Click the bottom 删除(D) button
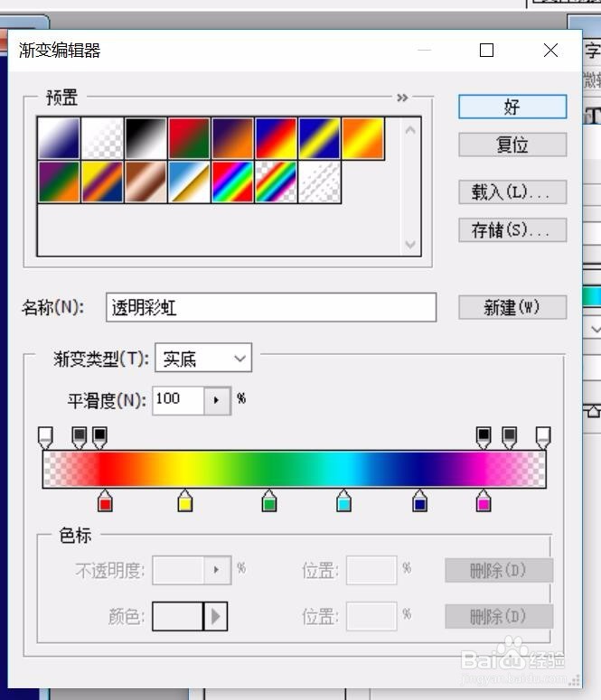This screenshot has height=700, width=601. point(499,617)
